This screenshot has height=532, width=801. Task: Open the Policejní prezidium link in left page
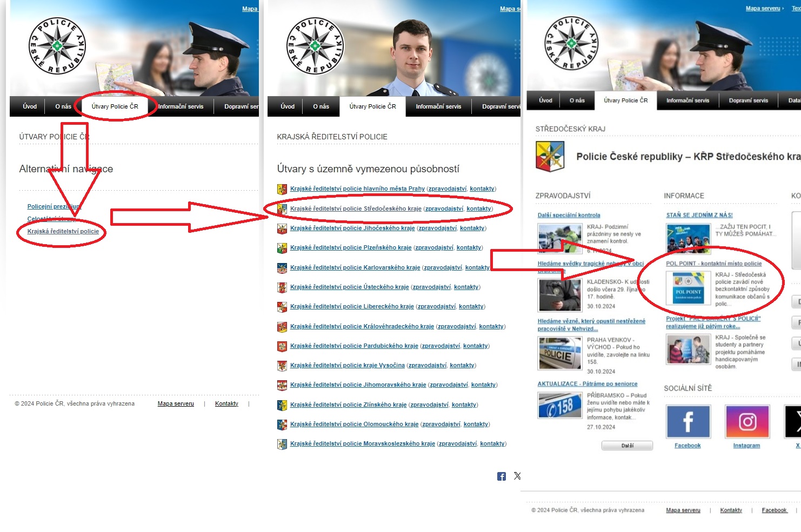point(54,206)
